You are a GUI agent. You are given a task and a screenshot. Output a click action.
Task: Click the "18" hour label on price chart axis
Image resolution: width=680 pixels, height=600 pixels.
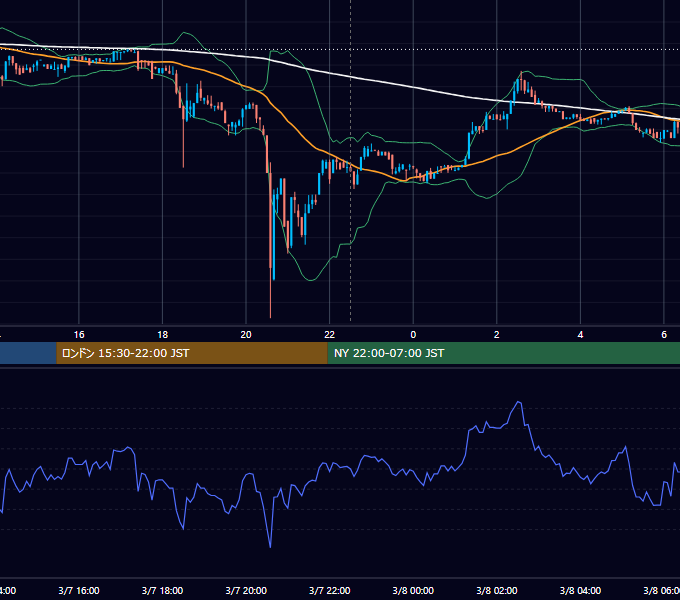(163, 334)
